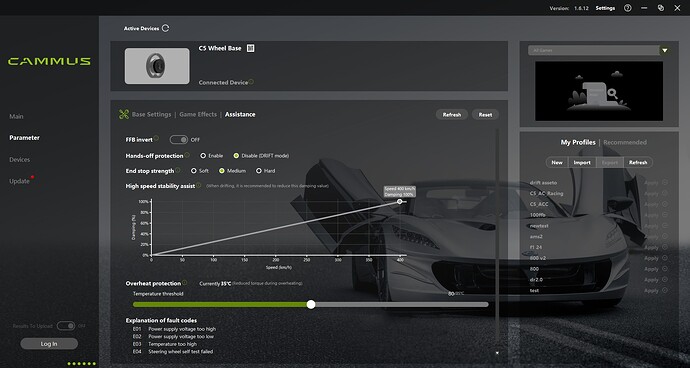Click the damping curve point at 400 km/h
This screenshot has height=368, width=690.
point(400,202)
